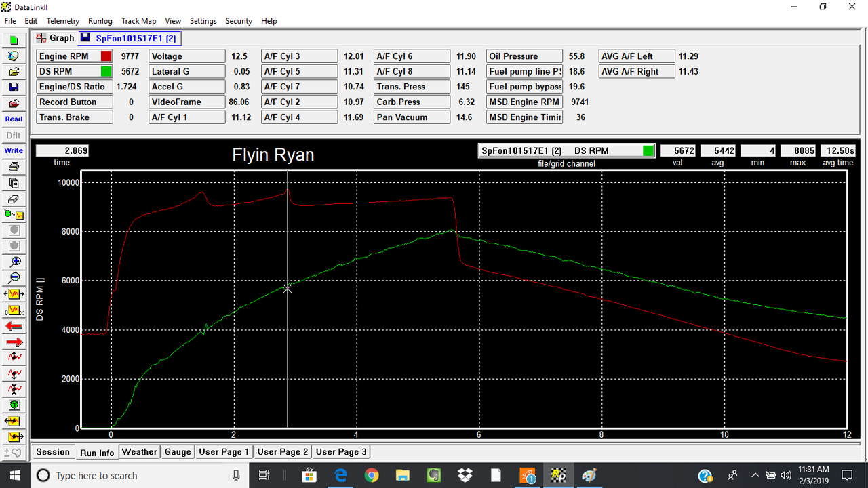Image resolution: width=868 pixels, height=488 pixels.
Task: Switch to the Weather tab
Action: [x=139, y=451]
